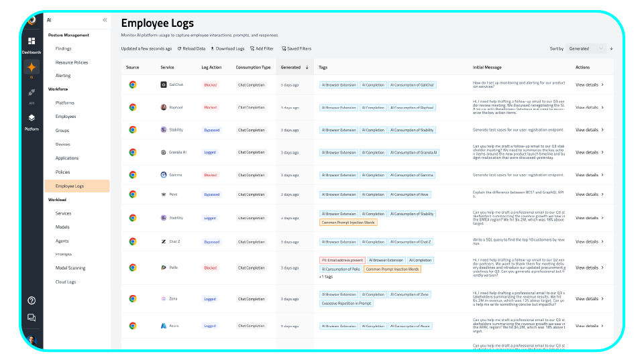Click Excessive Repetition in Prompt tag
The width and height of the screenshot is (644, 362).
pyautogui.click(x=346, y=304)
